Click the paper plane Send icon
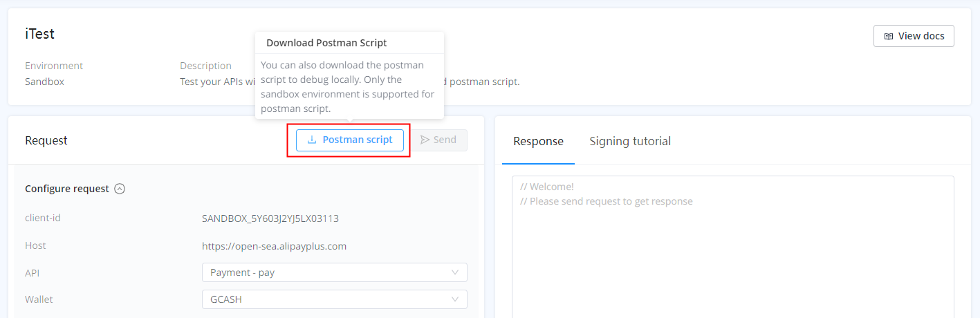This screenshot has width=980, height=318. click(425, 140)
